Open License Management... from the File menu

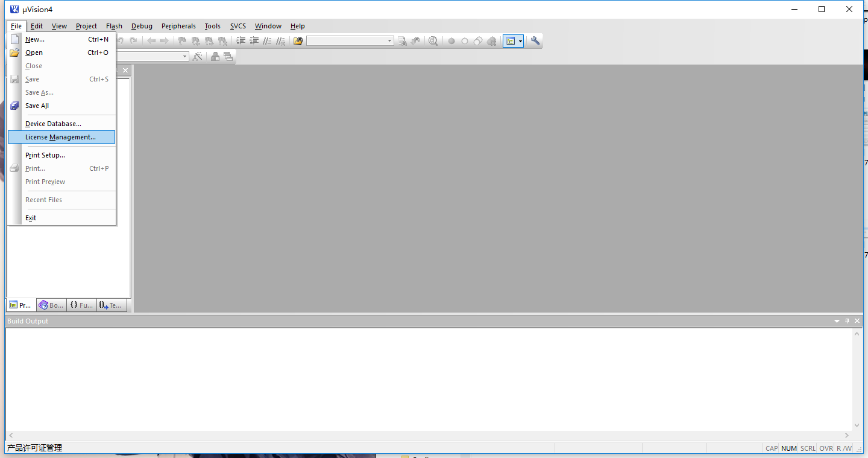[61, 137]
